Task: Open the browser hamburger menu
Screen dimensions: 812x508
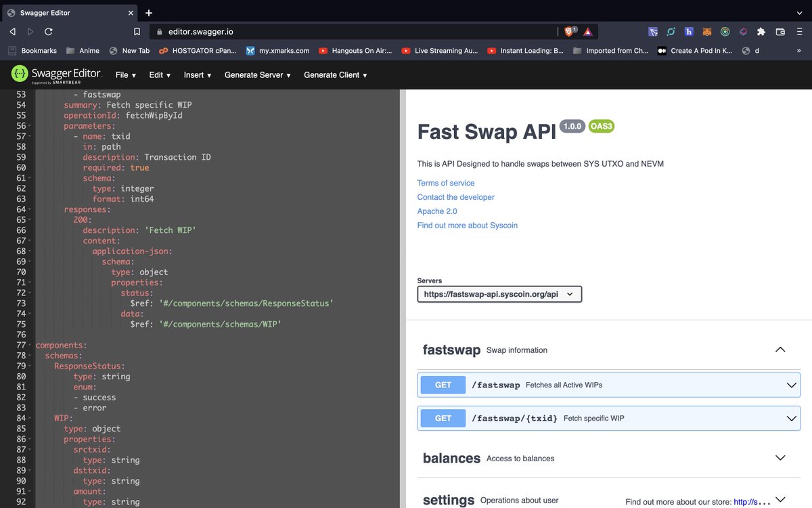Action: click(x=799, y=31)
